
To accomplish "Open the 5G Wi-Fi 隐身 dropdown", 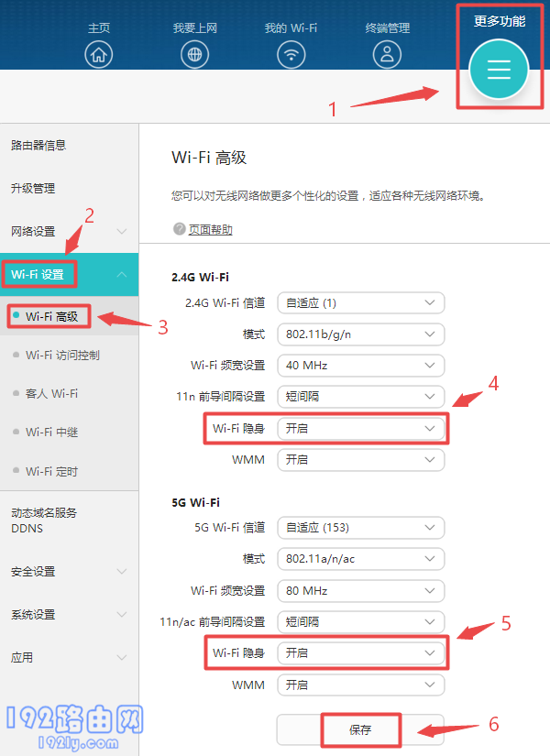I will (360, 653).
